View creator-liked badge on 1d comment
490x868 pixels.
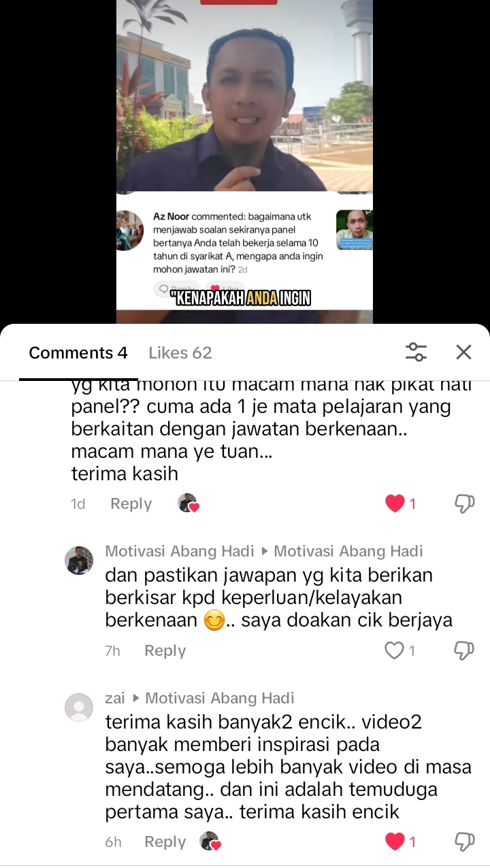(188, 503)
